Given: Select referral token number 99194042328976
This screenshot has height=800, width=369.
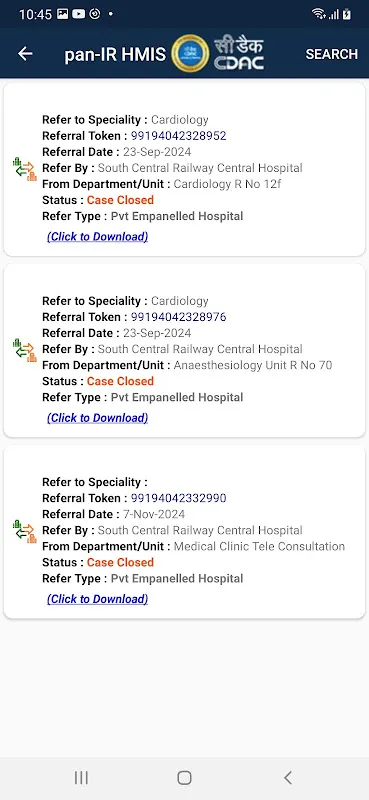Looking at the screenshot, I should pyautogui.click(x=179, y=317).
